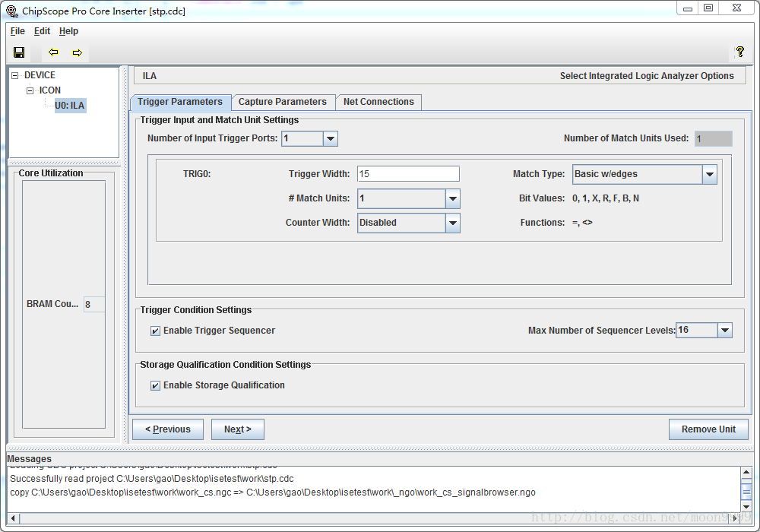This screenshot has height=532, width=760.
Task: Select the U0: ILA tree item
Action: [x=70, y=106]
